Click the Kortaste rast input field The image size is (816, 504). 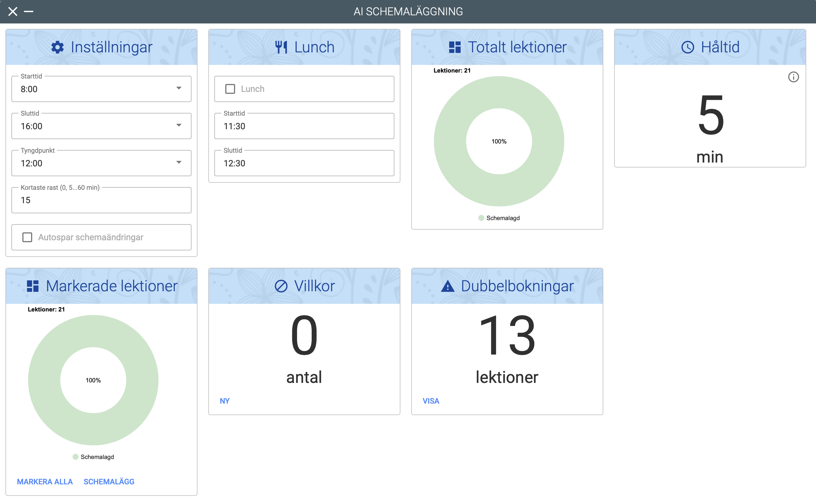point(101,200)
